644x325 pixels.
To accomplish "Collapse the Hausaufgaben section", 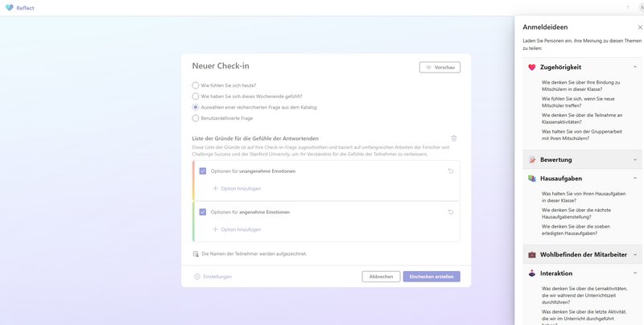I will pyautogui.click(x=635, y=178).
